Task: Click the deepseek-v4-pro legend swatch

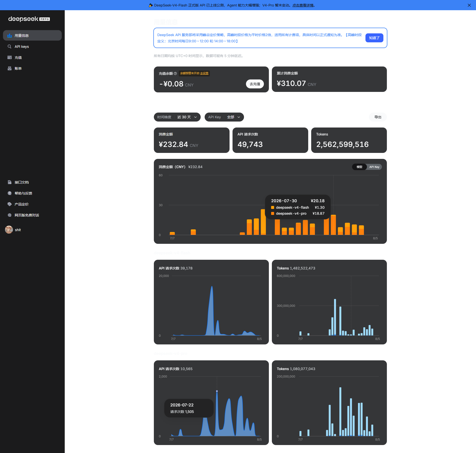Action: tap(273, 213)
